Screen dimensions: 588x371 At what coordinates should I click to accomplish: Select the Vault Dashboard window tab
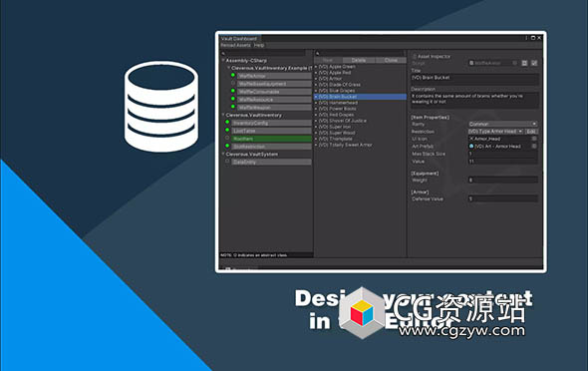coord(239,39)
